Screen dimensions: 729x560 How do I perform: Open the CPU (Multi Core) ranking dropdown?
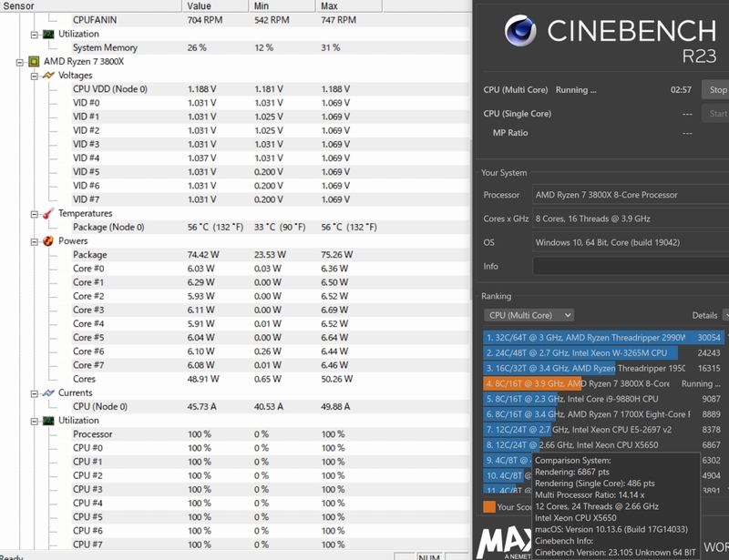[529, 315]
